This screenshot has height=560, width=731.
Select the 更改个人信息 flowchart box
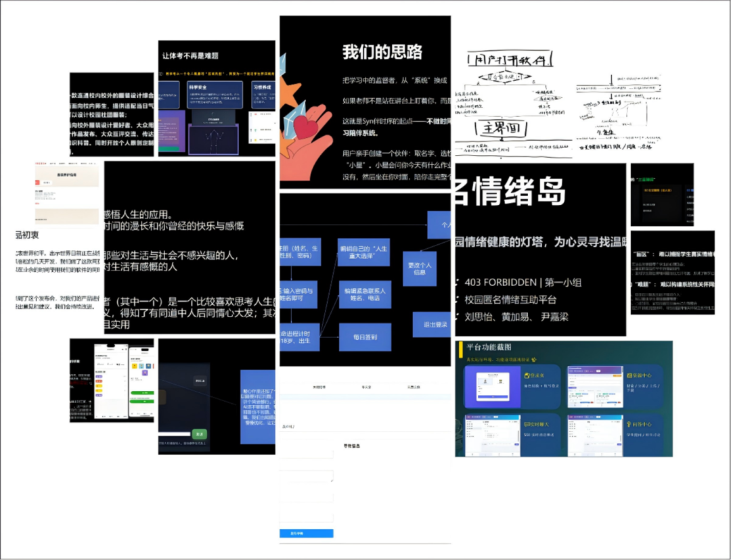coord(420,269)
